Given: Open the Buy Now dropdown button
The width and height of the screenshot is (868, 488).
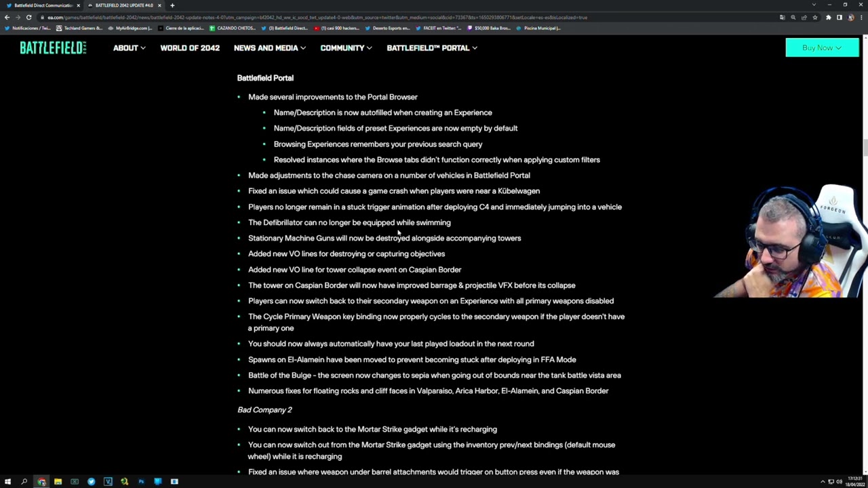Looking at the screenshot, I should (x=822, y=47).
